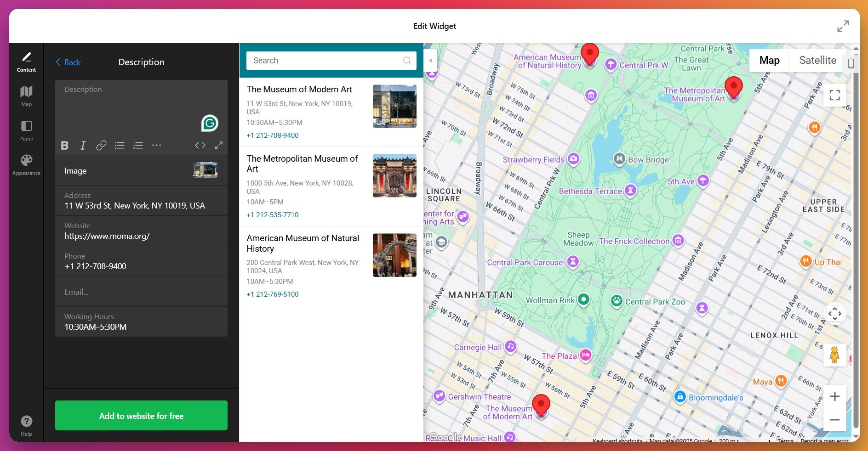Open the Map settings panel

tap(26, 95)
